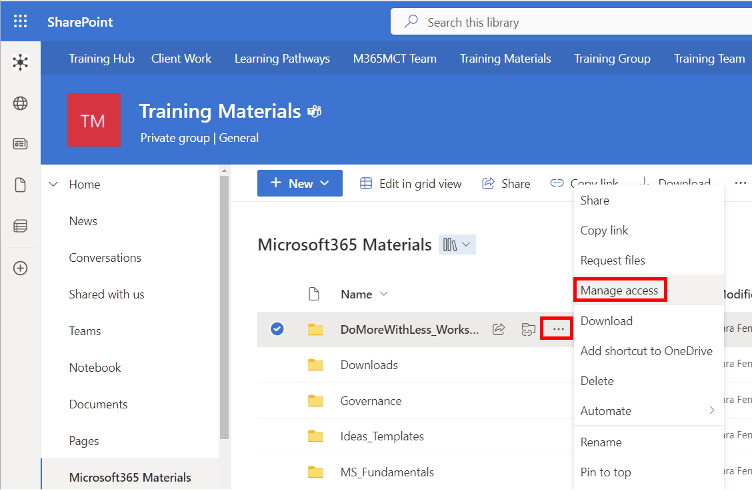Go to Teams in the left navigation
This screenshot has height=490, width=752.
pos(85,331)
